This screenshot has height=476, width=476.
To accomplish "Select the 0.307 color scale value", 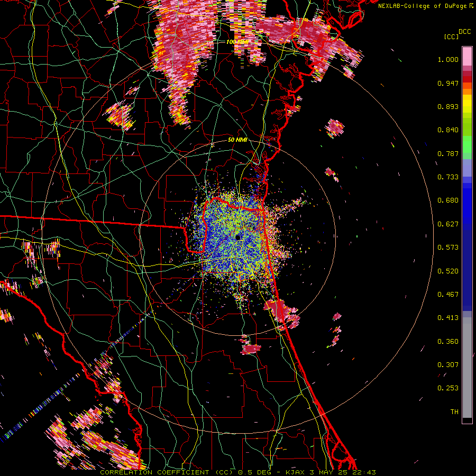I will 448,365.
